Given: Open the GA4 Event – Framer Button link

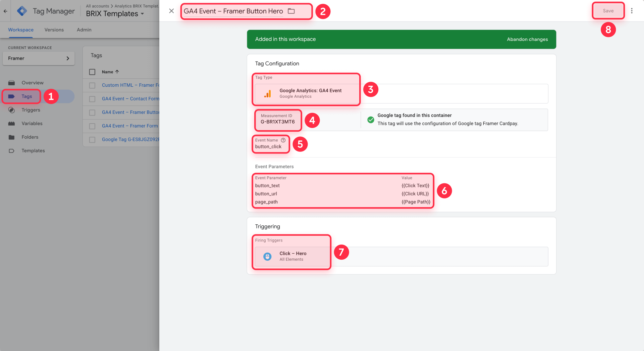Looking at the screenshot, I should tap(130, 112).
